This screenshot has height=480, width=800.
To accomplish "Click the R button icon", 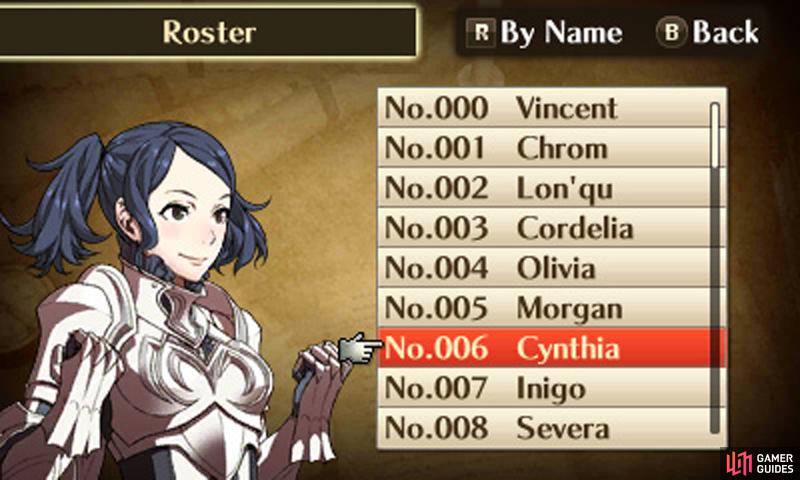I will click(x=481, y=33).
